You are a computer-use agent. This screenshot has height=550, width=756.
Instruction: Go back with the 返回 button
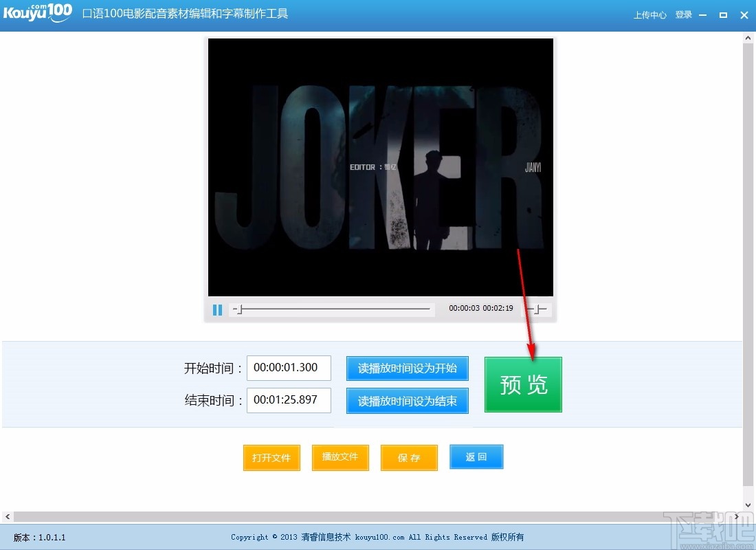(x=476, y=456)
